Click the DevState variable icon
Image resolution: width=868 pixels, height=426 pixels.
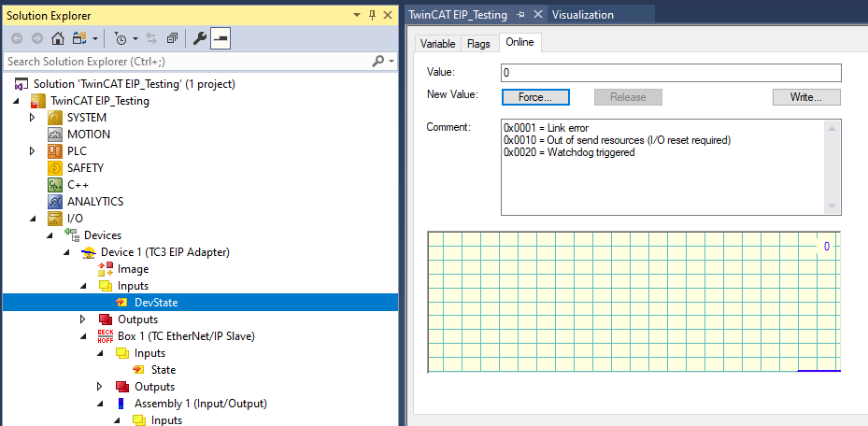[121, 303]
